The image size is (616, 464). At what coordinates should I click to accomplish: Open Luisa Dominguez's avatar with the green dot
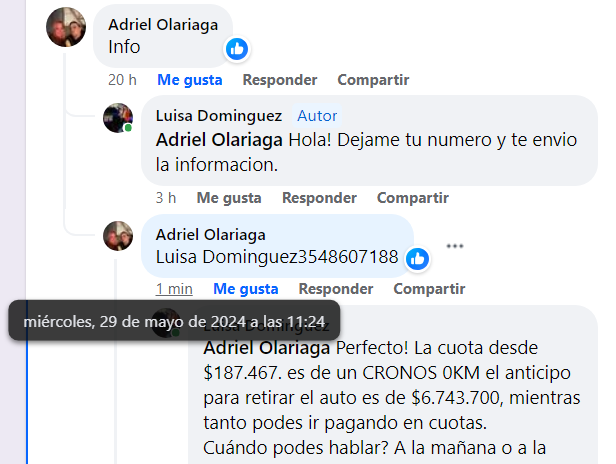[x=118, y=118]
